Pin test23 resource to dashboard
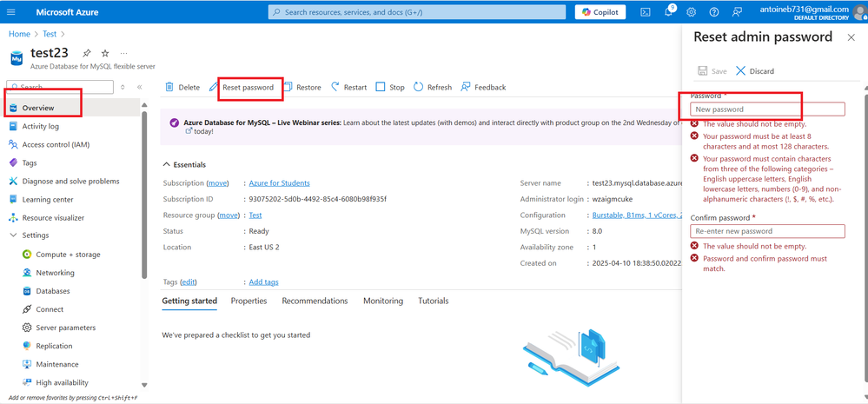Screen dimensions: 868x404 pos(87,53)
